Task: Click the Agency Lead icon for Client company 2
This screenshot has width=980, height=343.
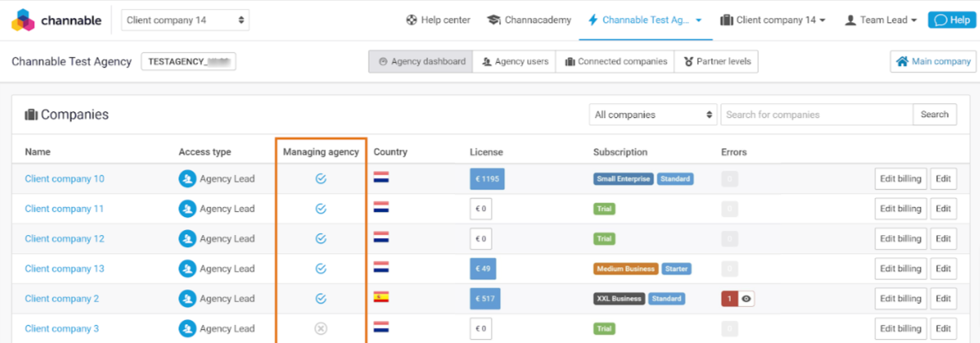Action: (x=187, y=298)
